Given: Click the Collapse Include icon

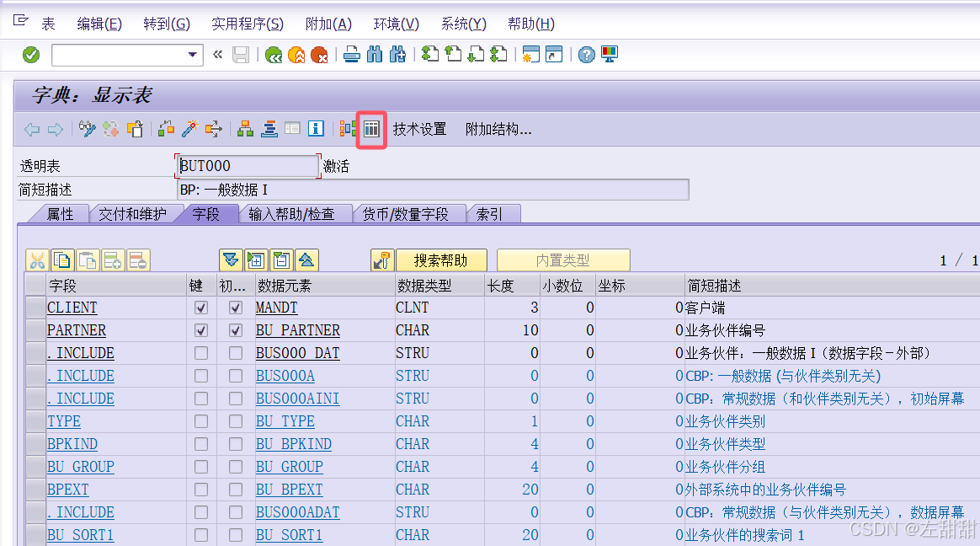Looking at the screenshot, I should 281,260.
